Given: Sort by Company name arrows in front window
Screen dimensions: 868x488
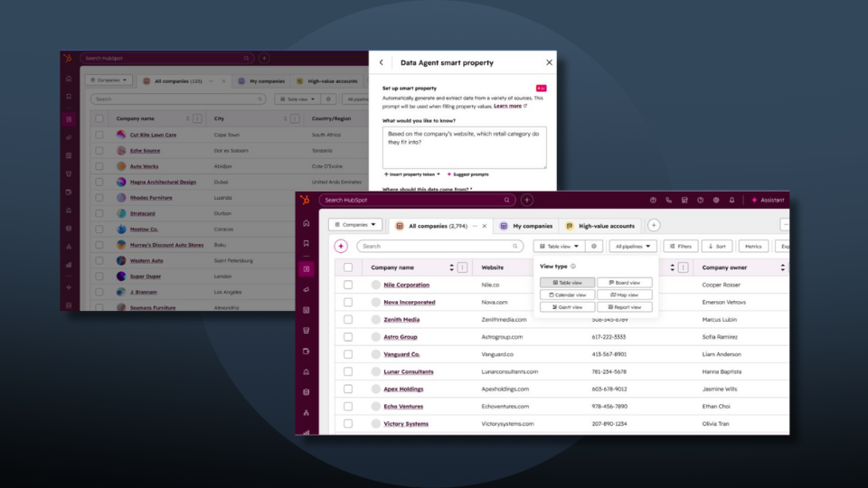Looking at the screenshot, I should pos(452,267).
